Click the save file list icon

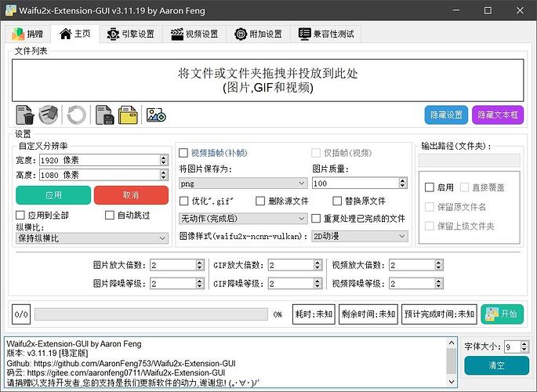point(104,114)
